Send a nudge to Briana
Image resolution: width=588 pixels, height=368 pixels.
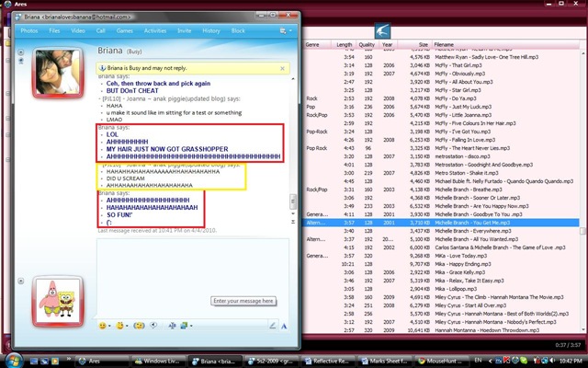pyautogui.click(x=139, y=326)
